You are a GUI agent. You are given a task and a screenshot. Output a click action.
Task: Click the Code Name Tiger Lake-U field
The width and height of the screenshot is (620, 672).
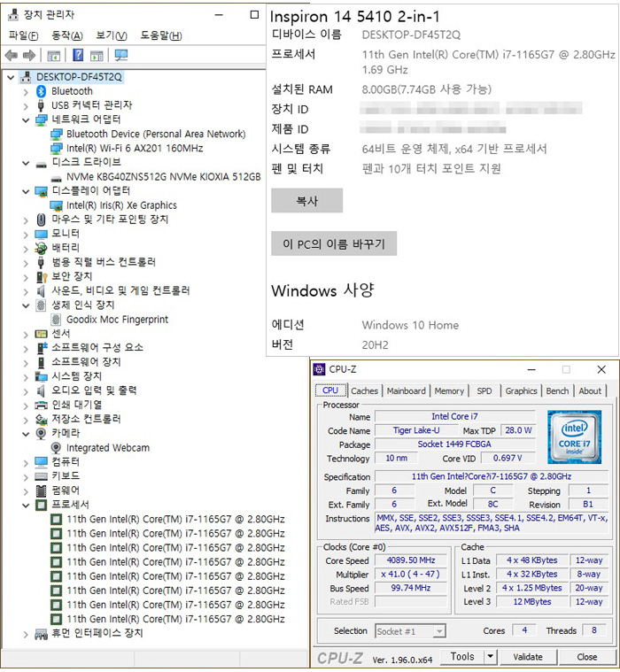tap(416, 430)
